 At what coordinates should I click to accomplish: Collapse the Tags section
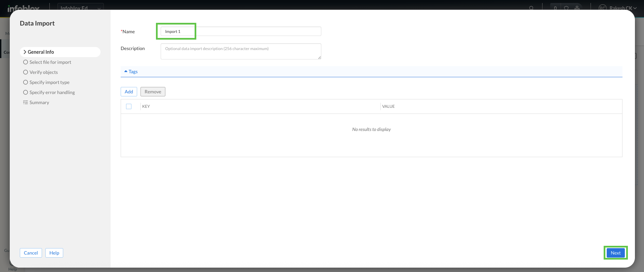[131, 72]
